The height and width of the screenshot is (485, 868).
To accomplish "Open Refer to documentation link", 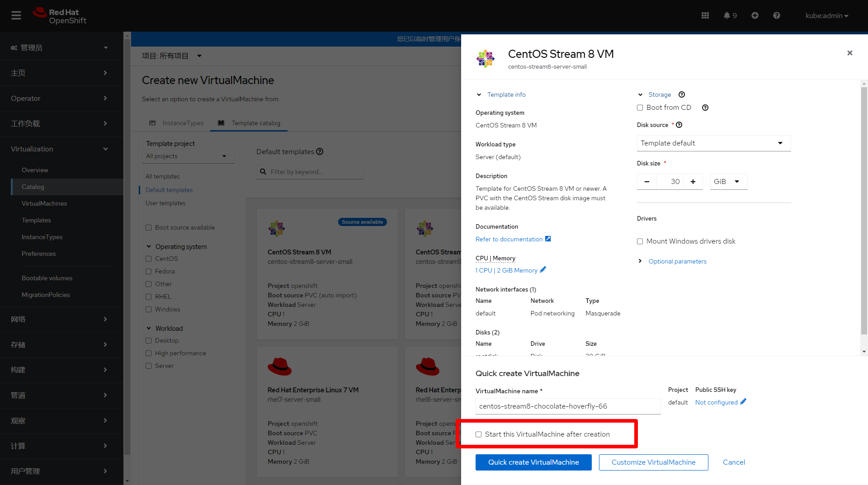I will point(509,239).
